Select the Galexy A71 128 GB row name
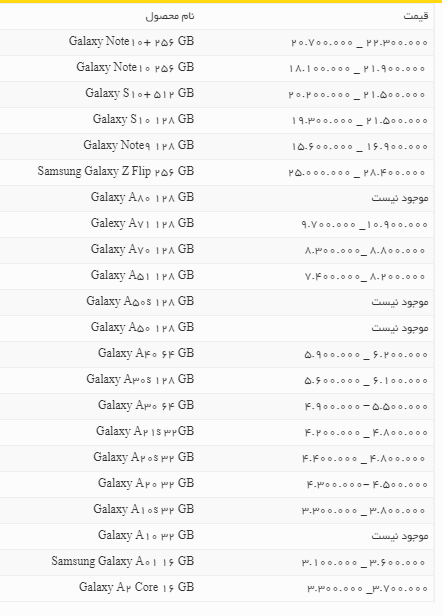Image resolution: width=442 pixels, height=616 pixels. tap(142, 223)
